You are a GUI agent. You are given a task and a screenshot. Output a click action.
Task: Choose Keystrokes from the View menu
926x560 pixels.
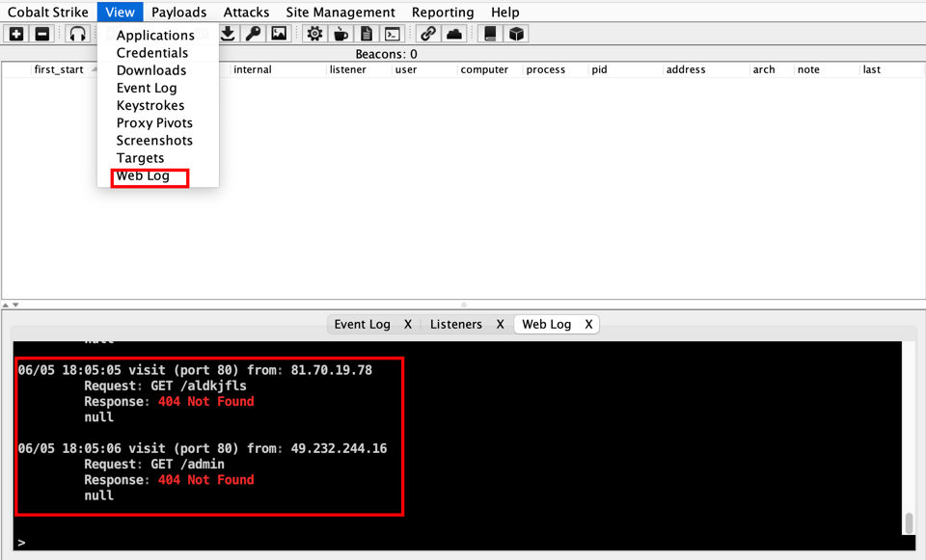click(x=150, y=105)
